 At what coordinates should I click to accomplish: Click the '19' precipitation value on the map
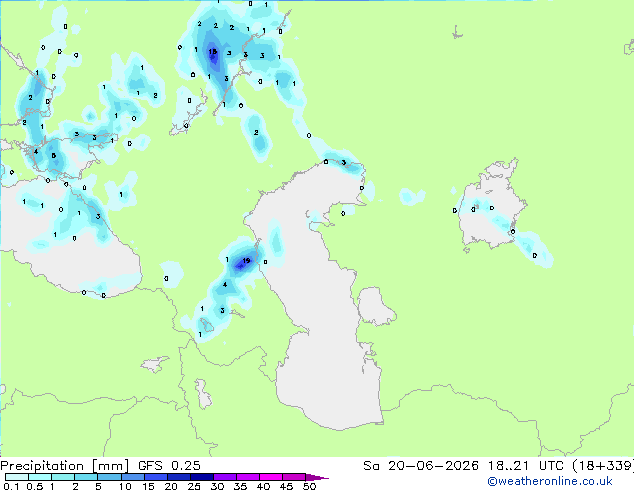tap(246, 261)
